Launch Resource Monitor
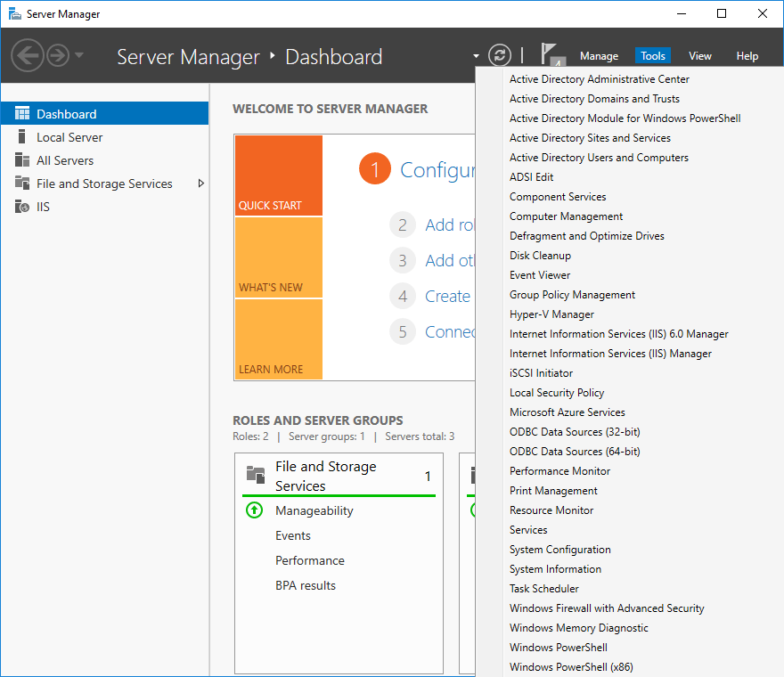784x677 pixels. click(x=551, y=510)
